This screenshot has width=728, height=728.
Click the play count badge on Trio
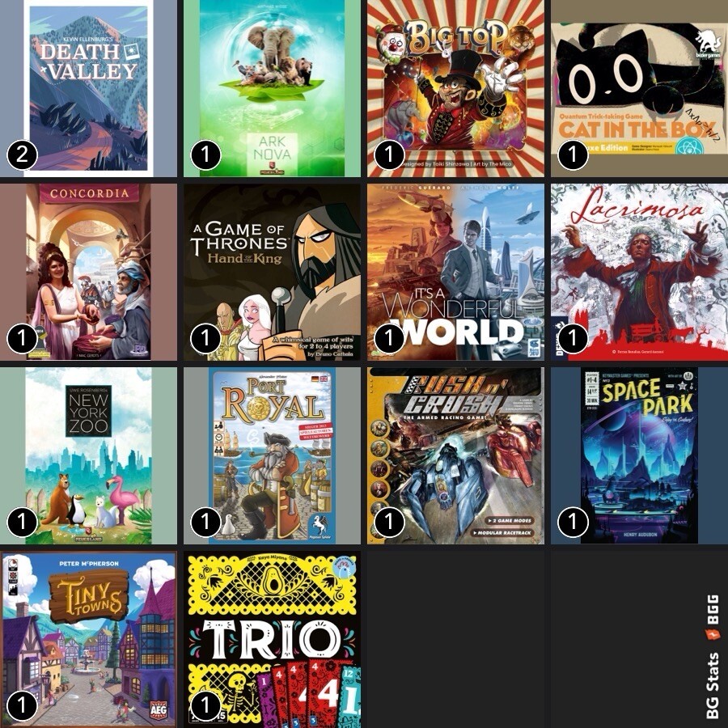[205, 706]
